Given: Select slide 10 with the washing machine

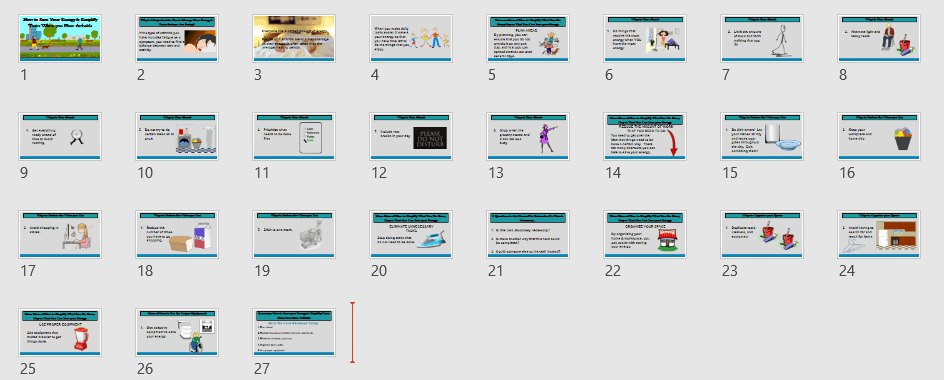Looking at the screenshot, I should click(177, 137).
